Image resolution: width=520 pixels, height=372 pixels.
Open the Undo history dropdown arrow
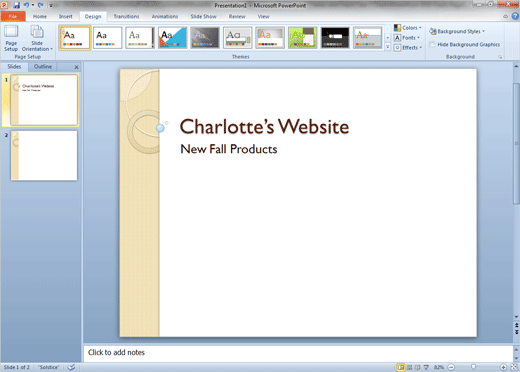33,5
